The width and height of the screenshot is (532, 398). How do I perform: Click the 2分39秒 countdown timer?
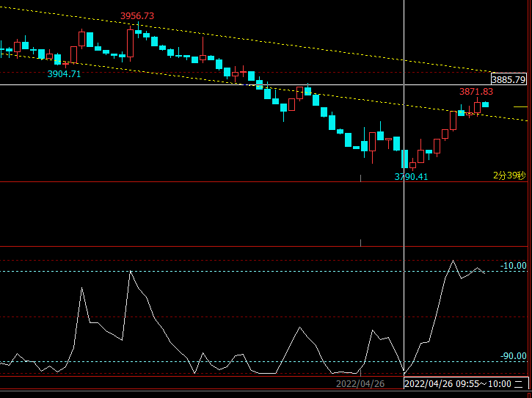click(x=509, y=176)
